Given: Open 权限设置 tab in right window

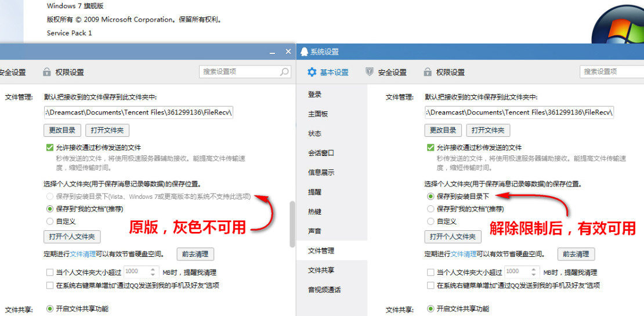Looking at the screenshot, I should click(x=444, y=72).
